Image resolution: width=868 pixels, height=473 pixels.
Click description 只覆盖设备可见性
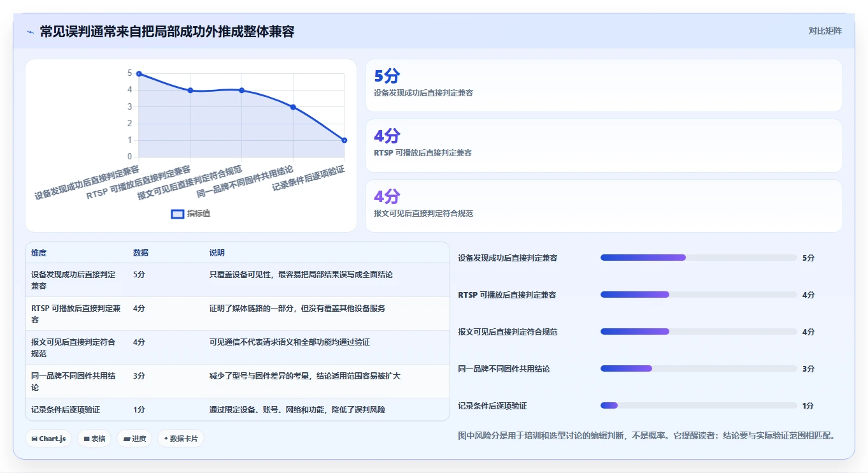(301, 275)
